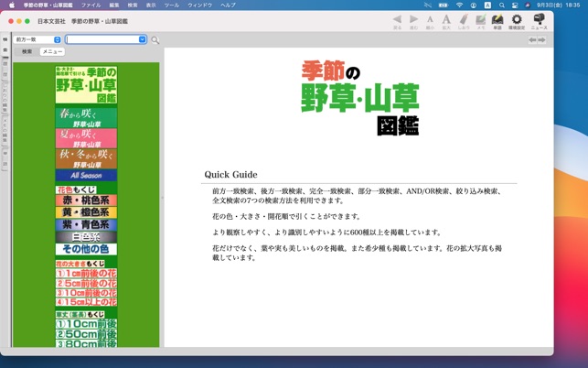This screenshot has height=368, width=588.
Task: Select ②50cm前後 plant height
Action: tap(86, 334)
